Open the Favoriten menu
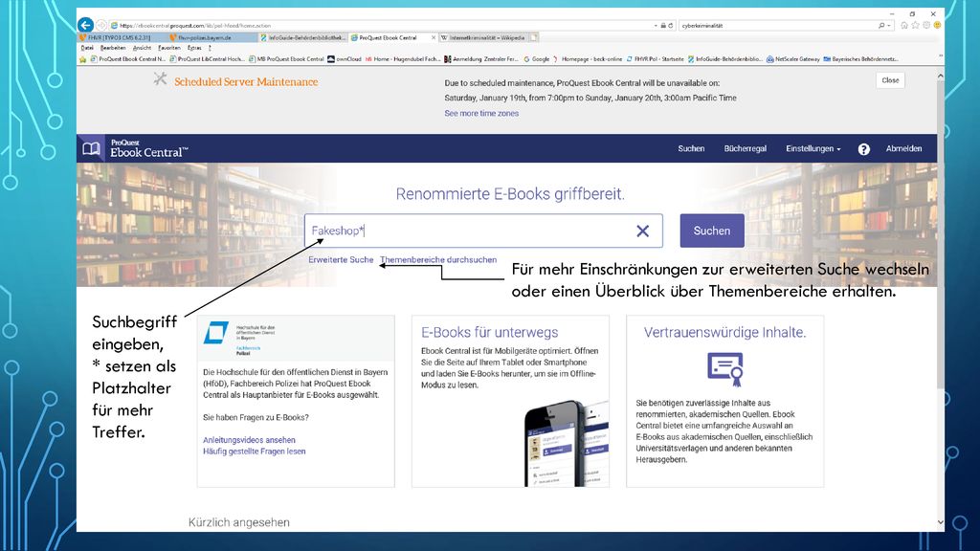The height and width of the screenshot is (551, 980). point(169,48)
